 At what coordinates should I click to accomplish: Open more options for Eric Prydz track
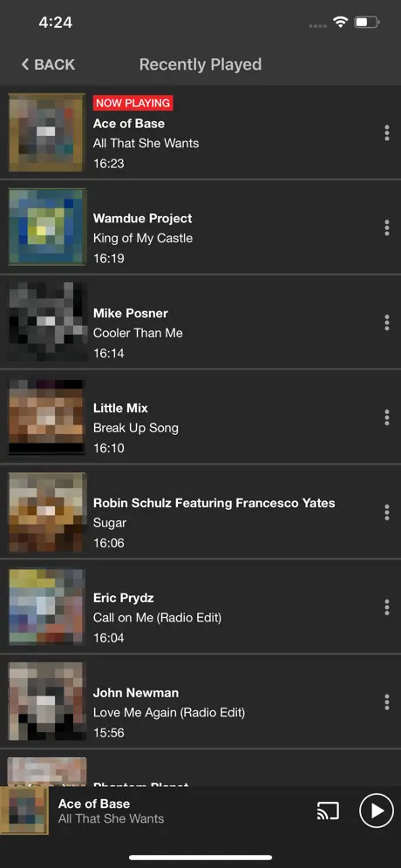click(386, 607)
